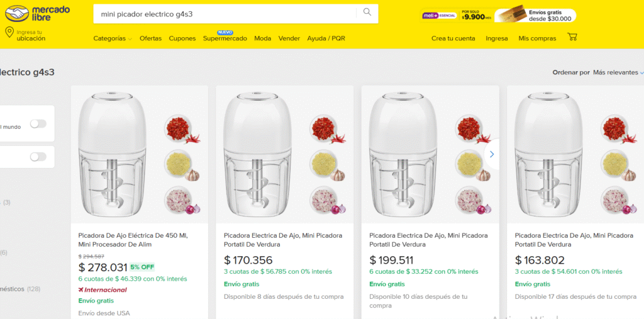
Task: Click the Crea tu cuenta link
Action: click(x=453, y=38)
